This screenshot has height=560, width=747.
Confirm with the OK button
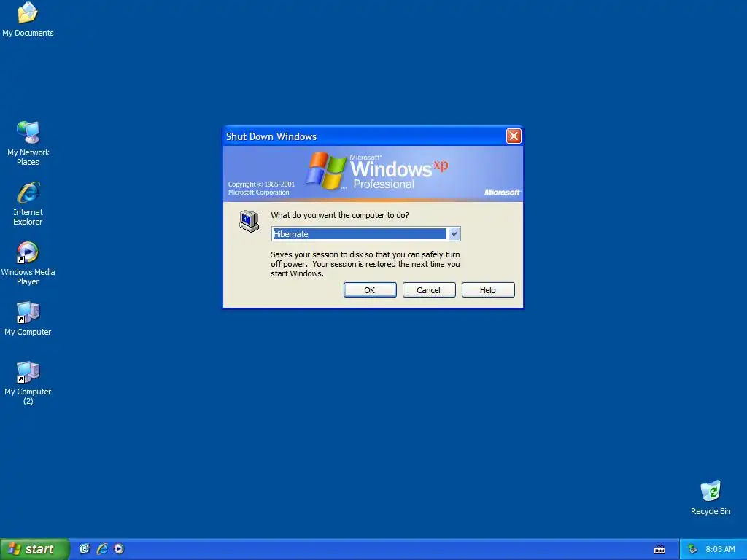click(370, 290)
